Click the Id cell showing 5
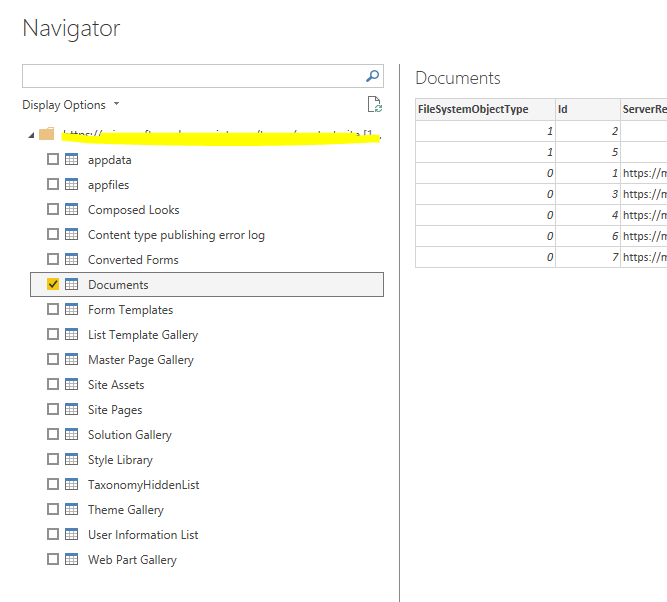 coord(587,152)
